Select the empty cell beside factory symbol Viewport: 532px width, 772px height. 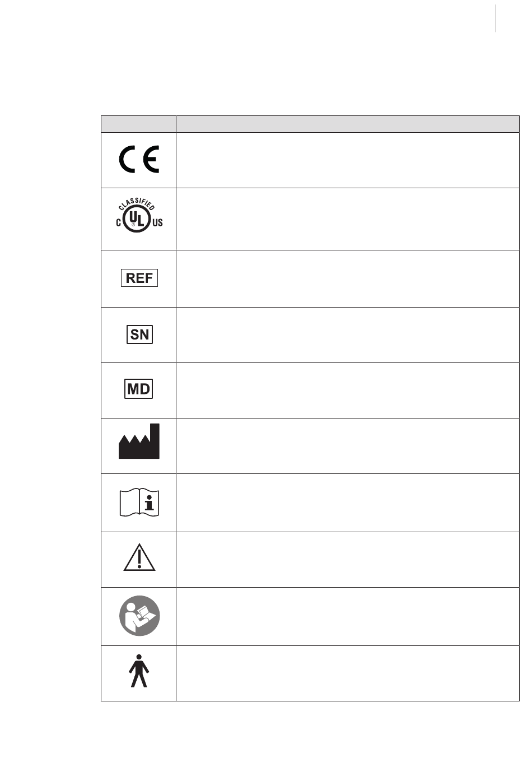coord(348,446)
